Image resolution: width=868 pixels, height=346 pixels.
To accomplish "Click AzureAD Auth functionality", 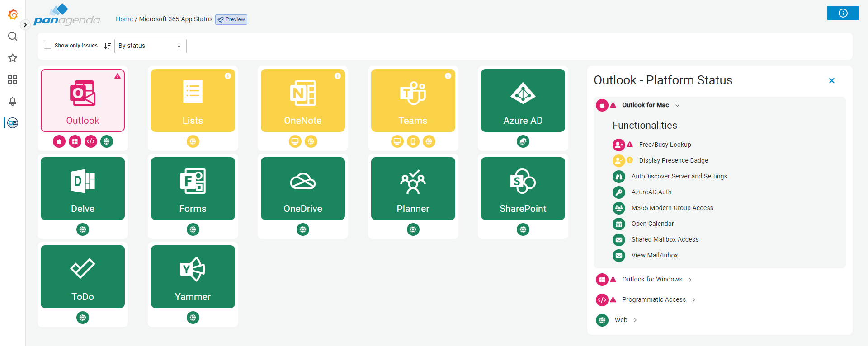I will (x=651, y=192).
